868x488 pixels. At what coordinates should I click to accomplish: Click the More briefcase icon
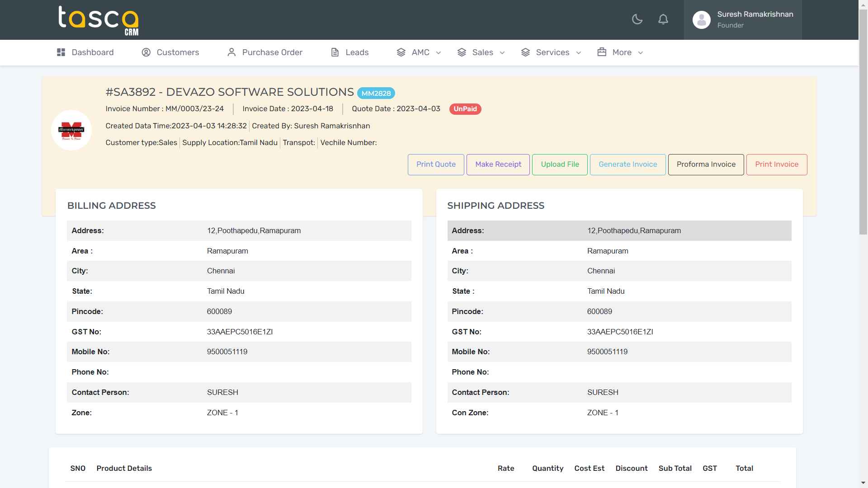(x=602, y=52)
